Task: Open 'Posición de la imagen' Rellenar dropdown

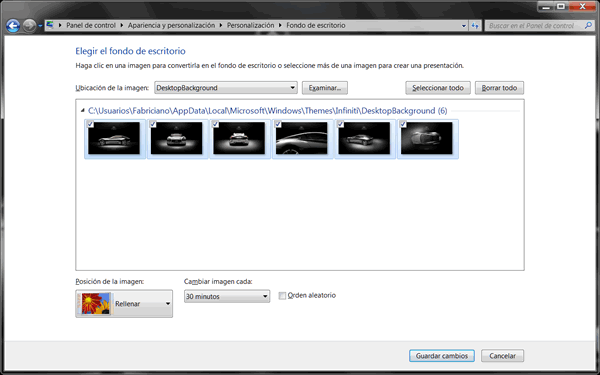Action: tap(124, 303)
